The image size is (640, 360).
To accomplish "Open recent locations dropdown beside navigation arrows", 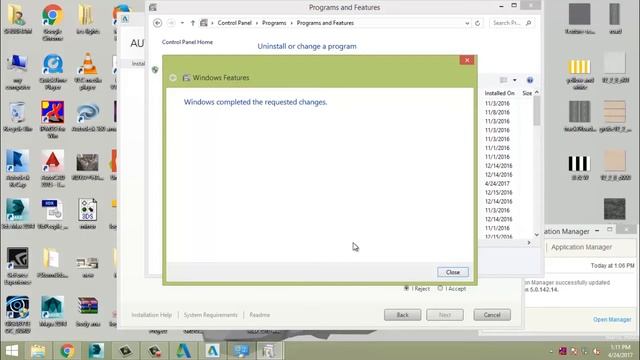I will 182,23.
